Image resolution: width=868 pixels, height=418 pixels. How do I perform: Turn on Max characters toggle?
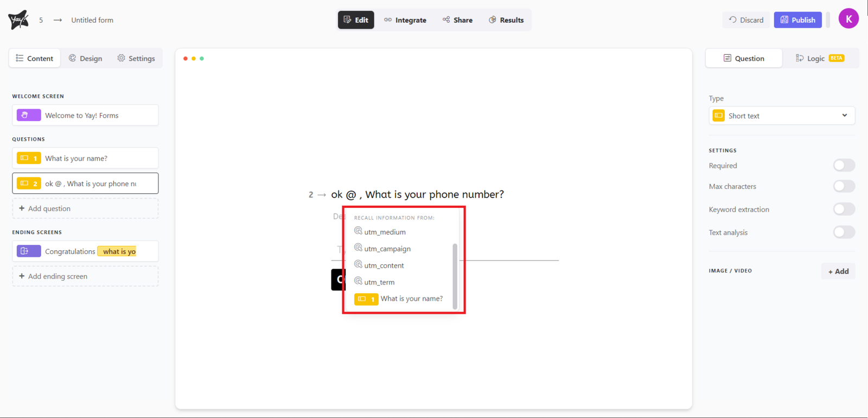tap(844, 186)
